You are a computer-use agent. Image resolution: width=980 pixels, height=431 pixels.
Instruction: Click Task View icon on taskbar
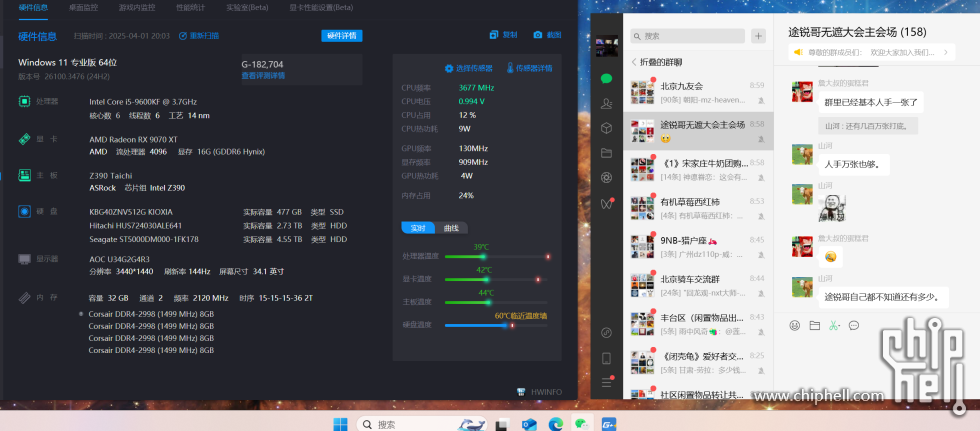[502, 425]
